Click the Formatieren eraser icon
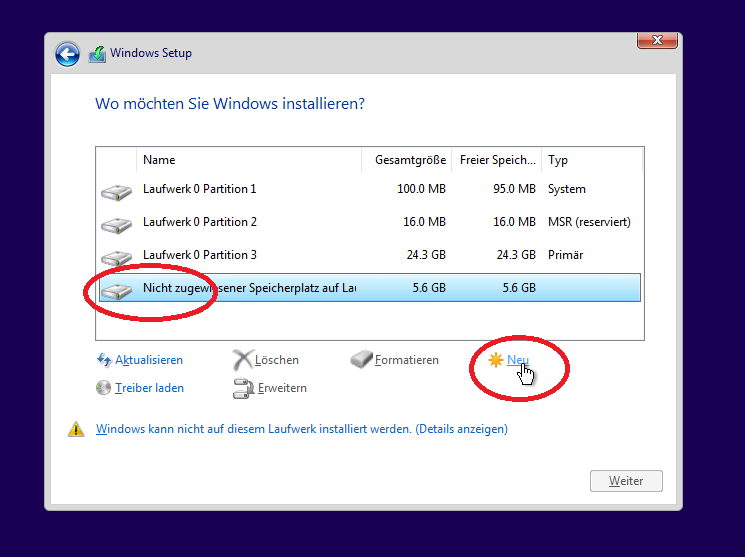This screenshot has width=745, height=557. (x=362, y=359)
